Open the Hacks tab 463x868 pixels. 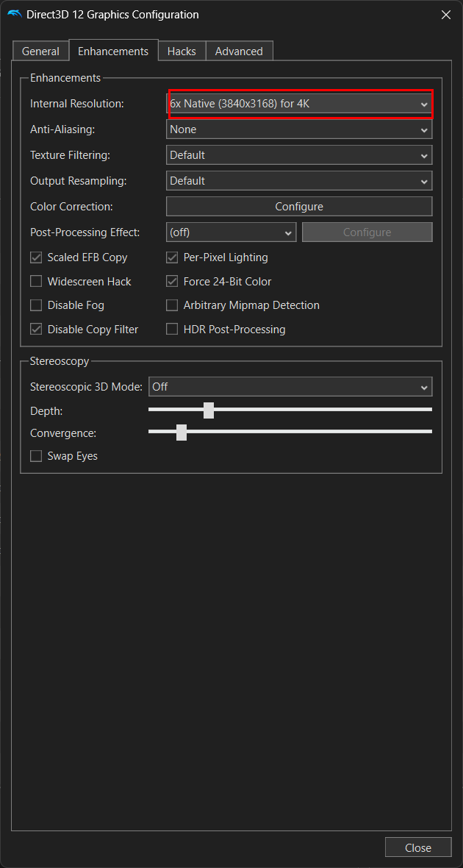pos(182,51)
